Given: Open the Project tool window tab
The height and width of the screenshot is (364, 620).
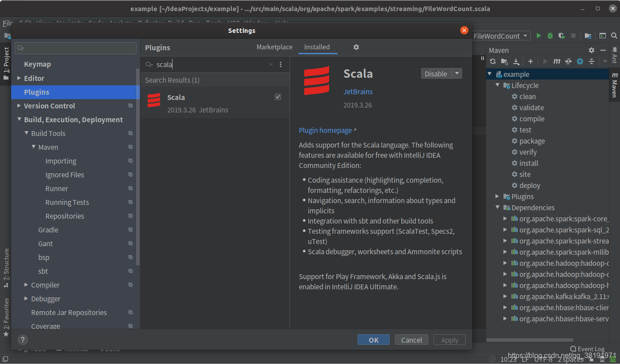Looking at the screenshot, I should click(6, 64).
